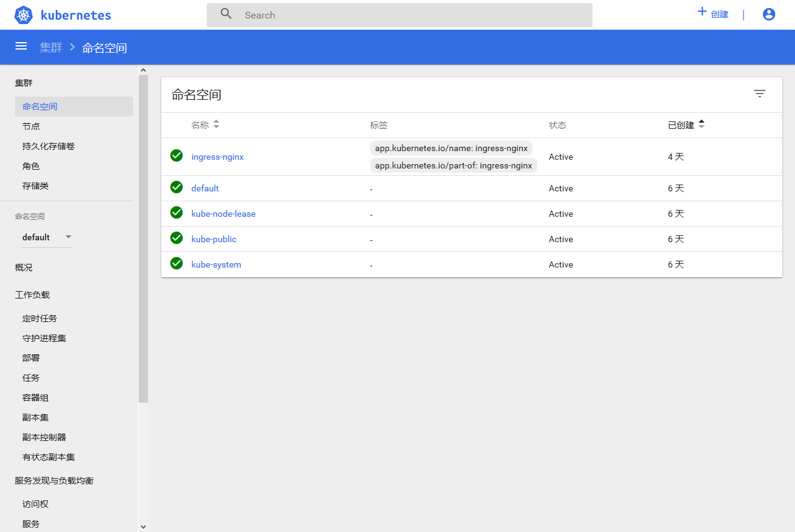Select 持久化存储卷 in the sidebar
Image resolution: width=795 pixels, height=532 pixels.
click(48, 146)
